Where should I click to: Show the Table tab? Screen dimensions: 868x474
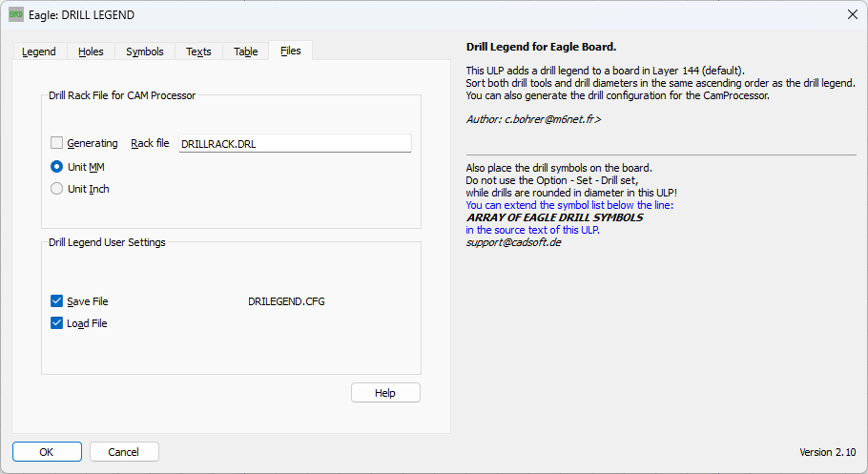click(246, 52)
